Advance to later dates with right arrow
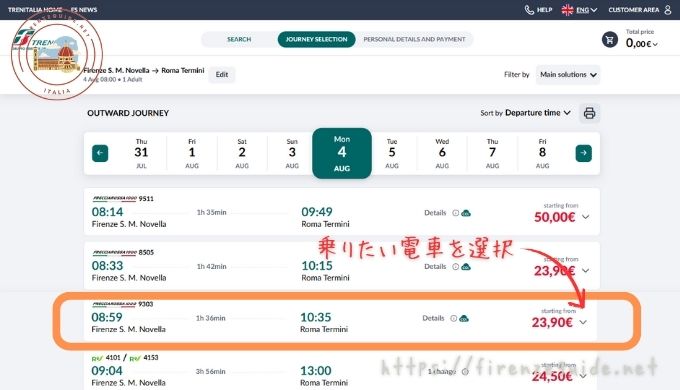The width and height of the screenshot is (680, 390). coord(583,153)
